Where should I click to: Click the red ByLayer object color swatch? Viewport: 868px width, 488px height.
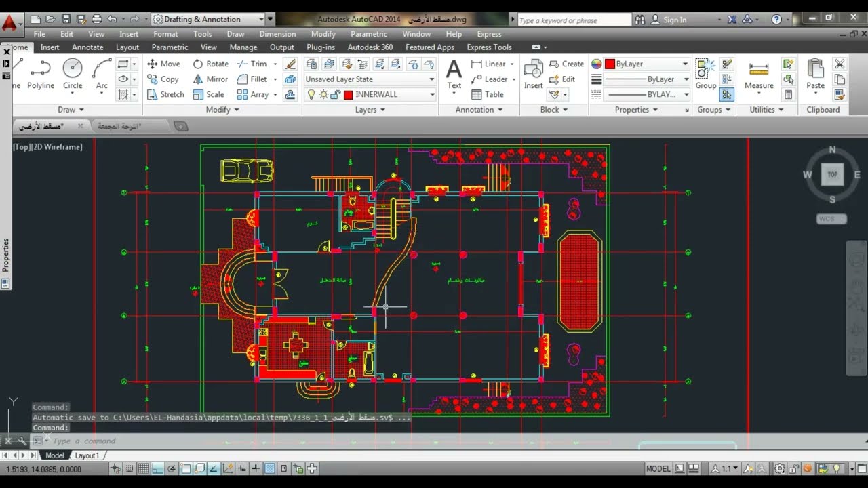pos(609,64)
